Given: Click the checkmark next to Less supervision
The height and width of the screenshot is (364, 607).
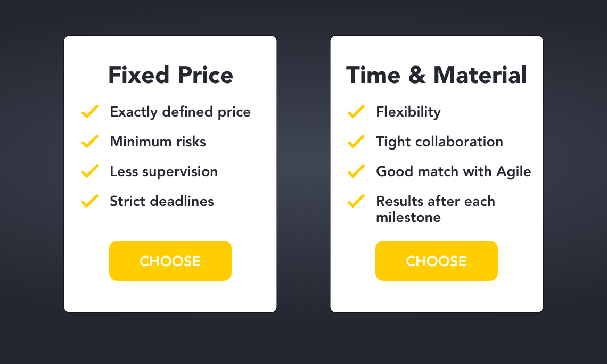Looking at the screenshot, I should (x=90, y=171).
